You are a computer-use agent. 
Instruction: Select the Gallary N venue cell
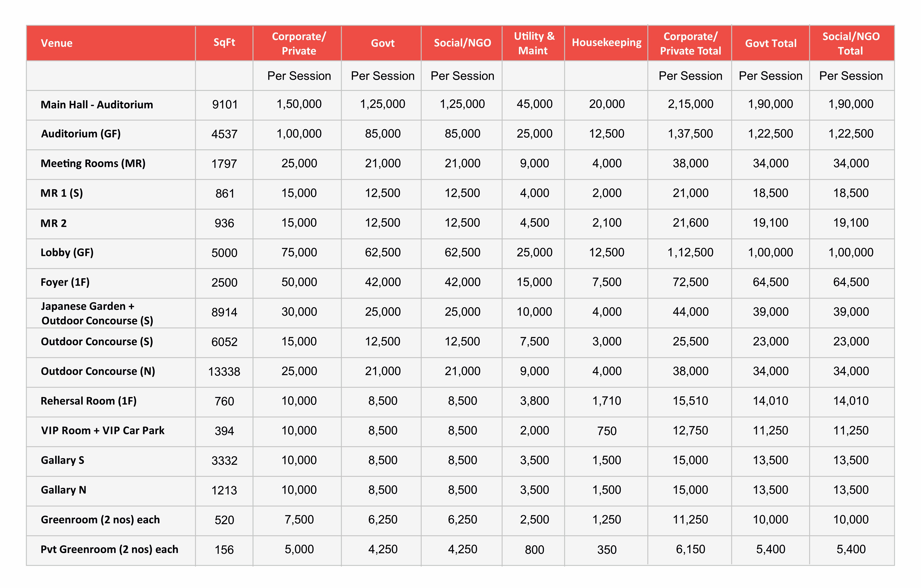63,490
